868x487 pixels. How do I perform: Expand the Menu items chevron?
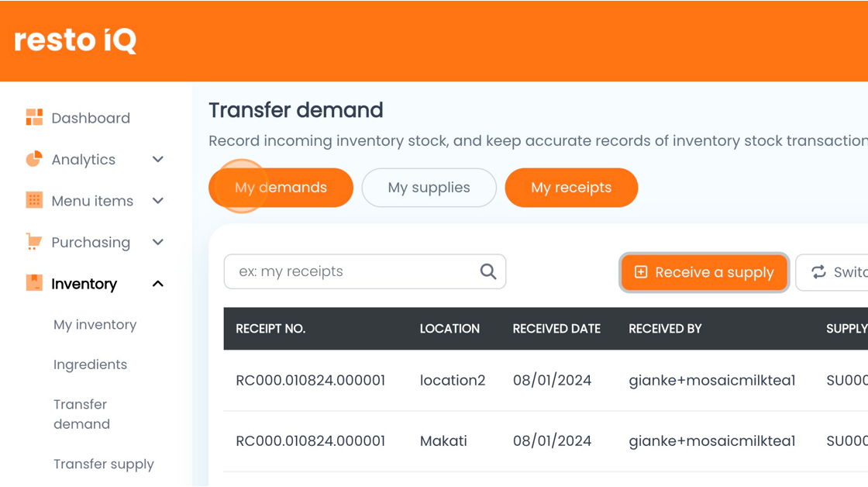click(x=158, y=201)
